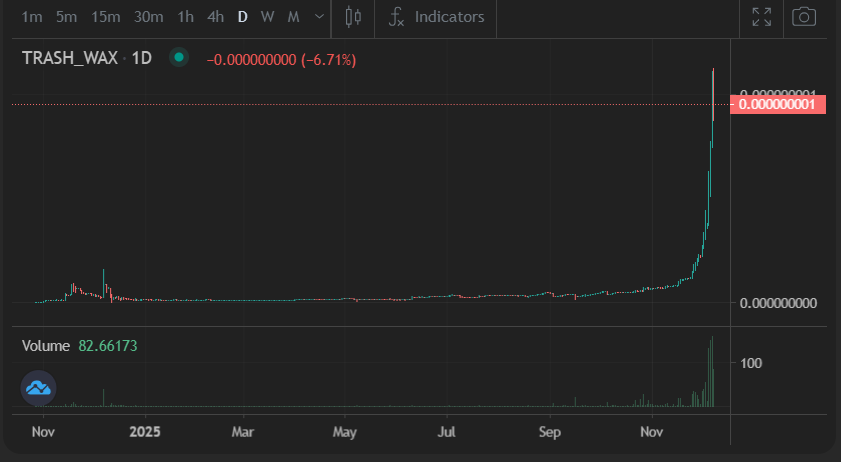The height and width of the screenshot is (462, 841).
Task: Click the blue chart logo icon
Action: click(x=39, y=388)
